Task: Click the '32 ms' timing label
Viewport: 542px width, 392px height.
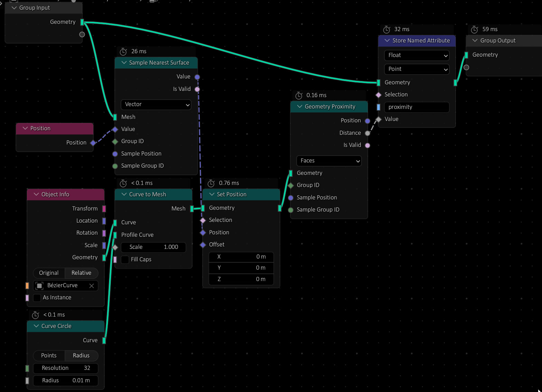Action: pos(402,29)
